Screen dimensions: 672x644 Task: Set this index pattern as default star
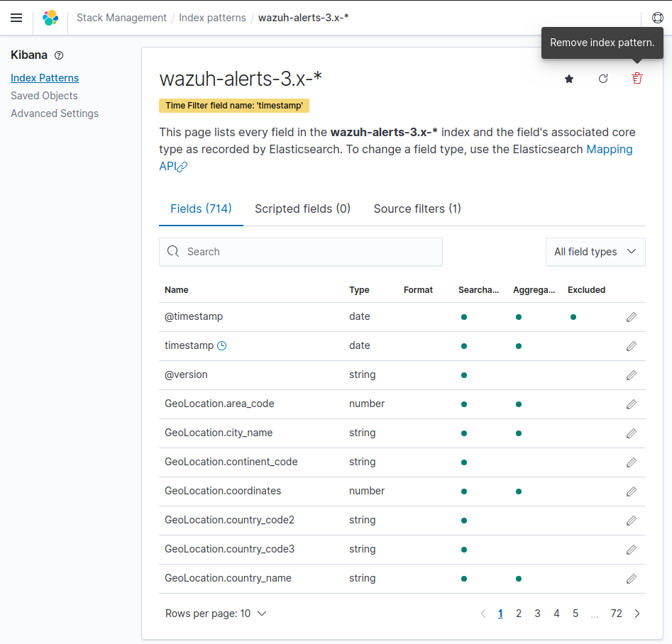[x=569, y=79]
